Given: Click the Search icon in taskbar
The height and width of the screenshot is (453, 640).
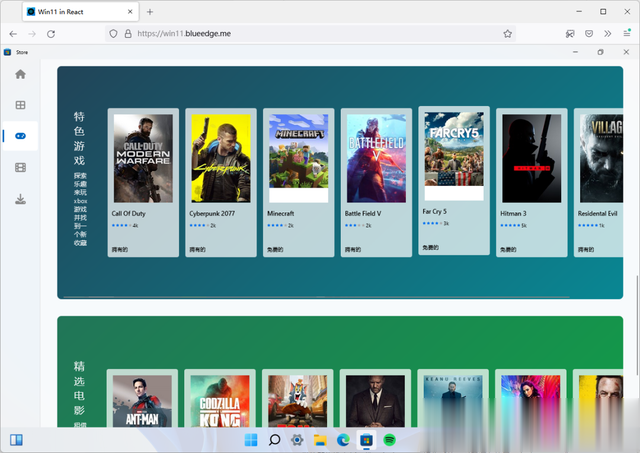Looking at the screenshot, I should (x=274, y=440).
